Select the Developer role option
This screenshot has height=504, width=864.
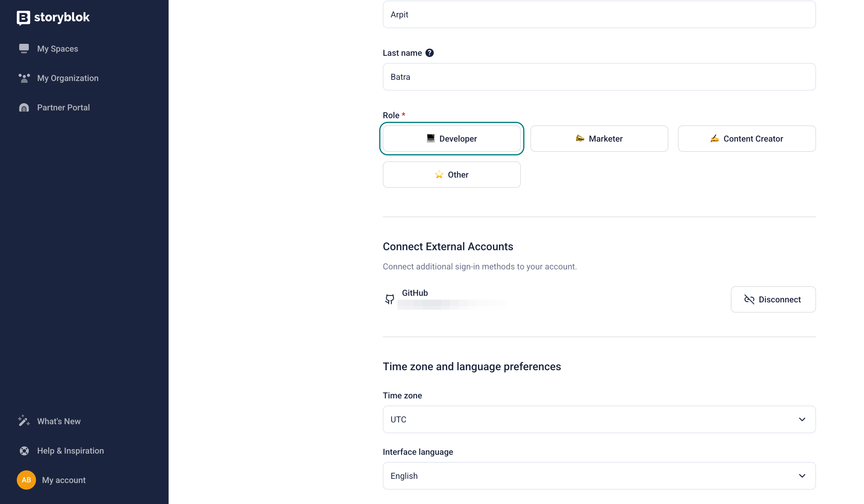451,139
